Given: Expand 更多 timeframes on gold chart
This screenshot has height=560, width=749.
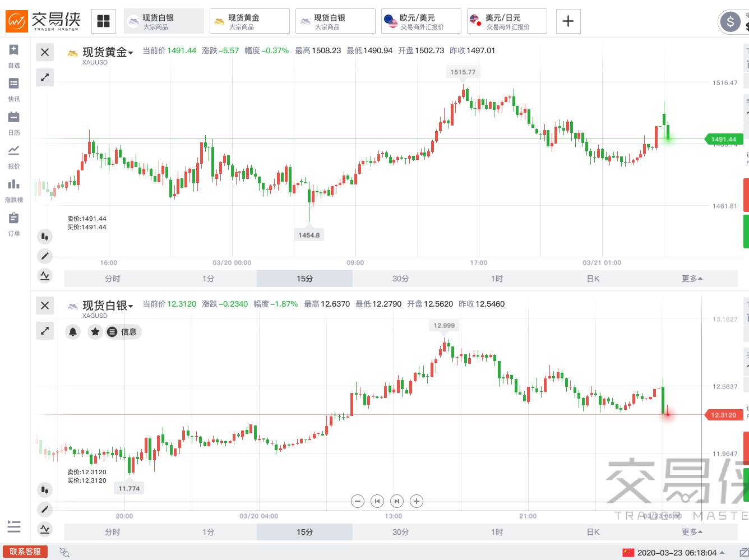Looking at the screenshot, I should coord(692,279).
